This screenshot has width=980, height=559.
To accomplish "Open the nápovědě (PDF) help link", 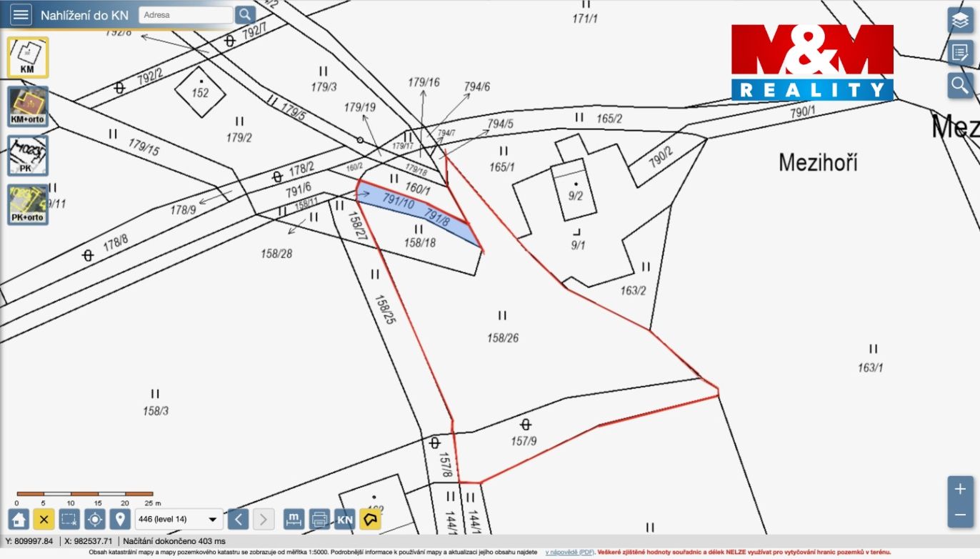I will coord(569,552).
